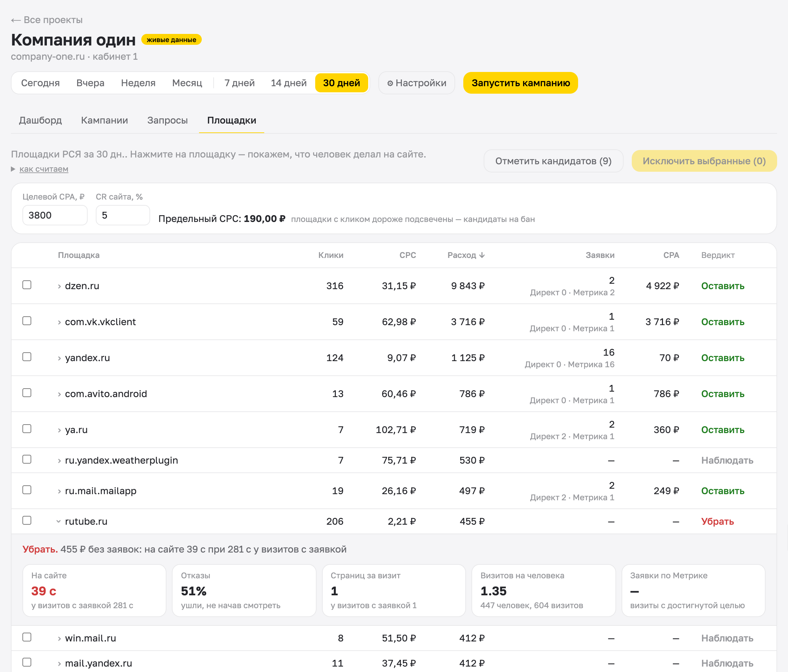The height and width of the screenshot is (672, 788).
Task: Switch to the Кампании tab
Action: [x=105, y=120]
